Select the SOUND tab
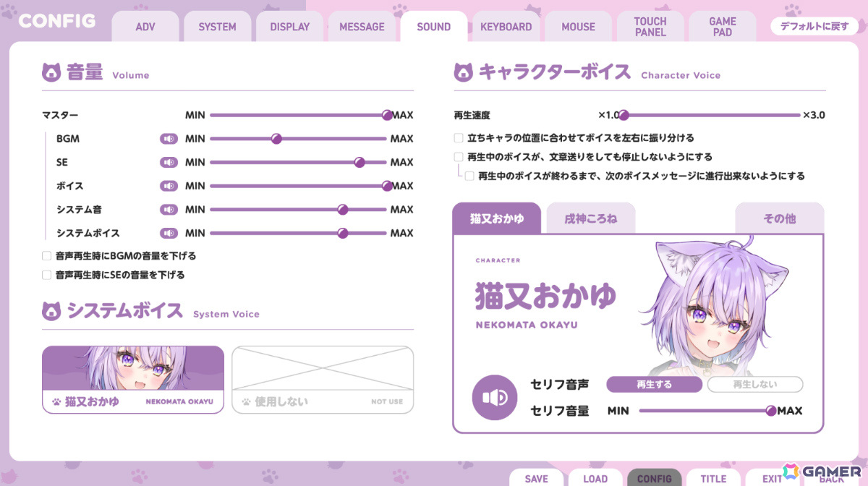The height and width of the screenshot is (486, 868). [x=434, y=27]
